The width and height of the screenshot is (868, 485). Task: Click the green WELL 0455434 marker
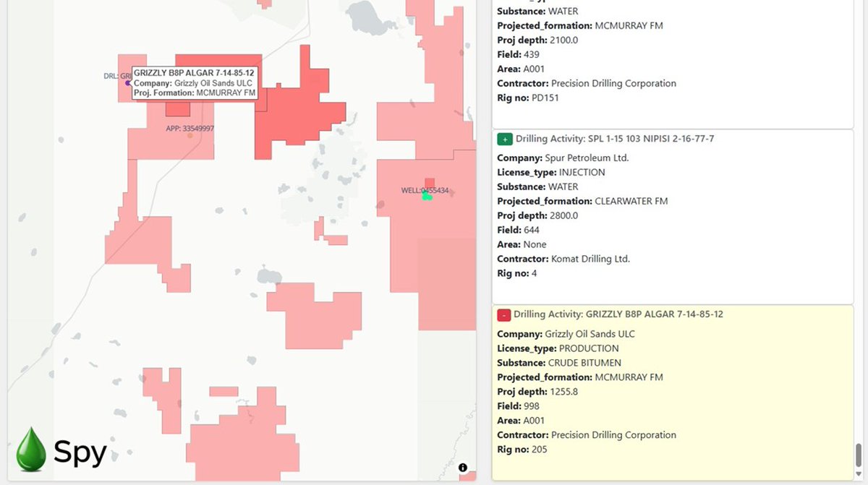coord(427,195)
